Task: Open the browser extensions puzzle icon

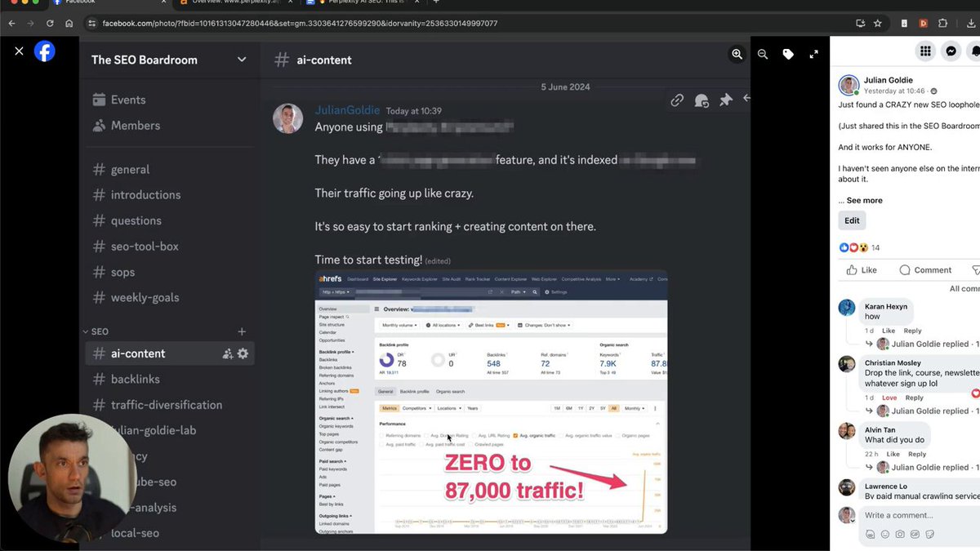Action: (x=943, y=24)
